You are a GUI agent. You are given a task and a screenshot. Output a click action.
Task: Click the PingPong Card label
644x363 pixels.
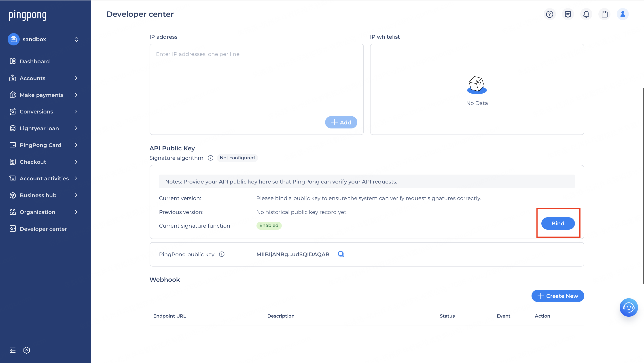point(40,145)
